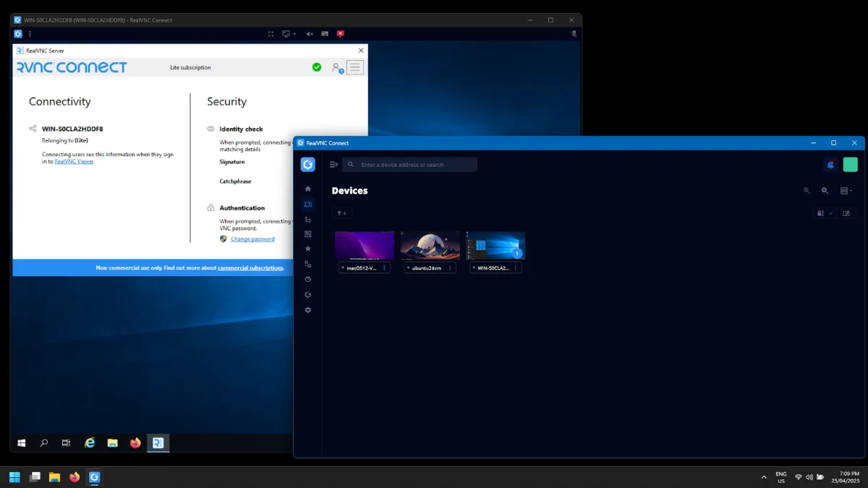This screenshot has width=868, height=488.
Task: Click the RealVNC icon in session toolbar
Action: click(18, 34)
